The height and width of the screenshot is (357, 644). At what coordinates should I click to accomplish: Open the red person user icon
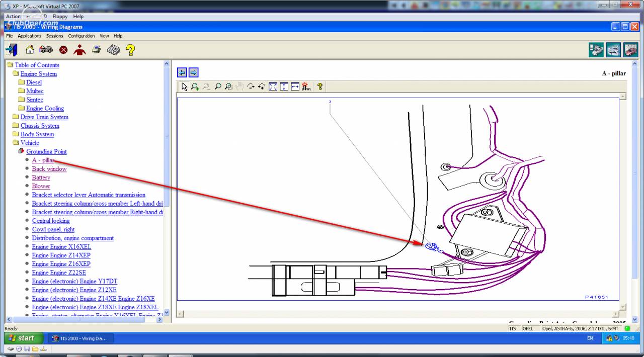[79, 50]
